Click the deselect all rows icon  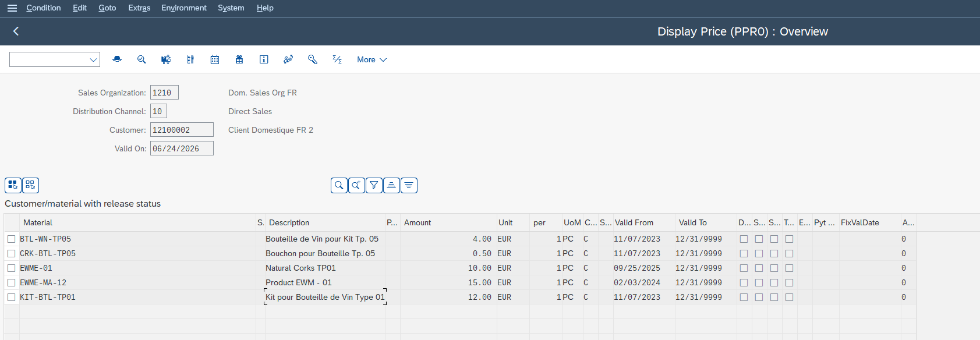[30, 185]
